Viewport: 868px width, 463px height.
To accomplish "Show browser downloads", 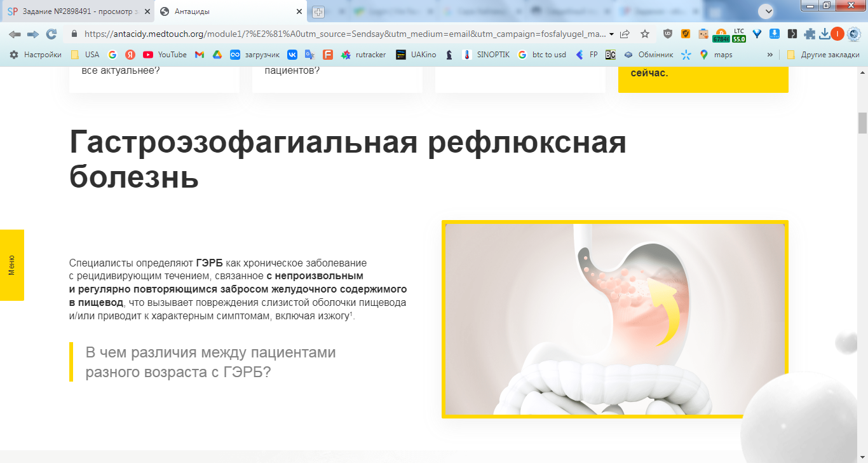I will [x=825, y=34].
